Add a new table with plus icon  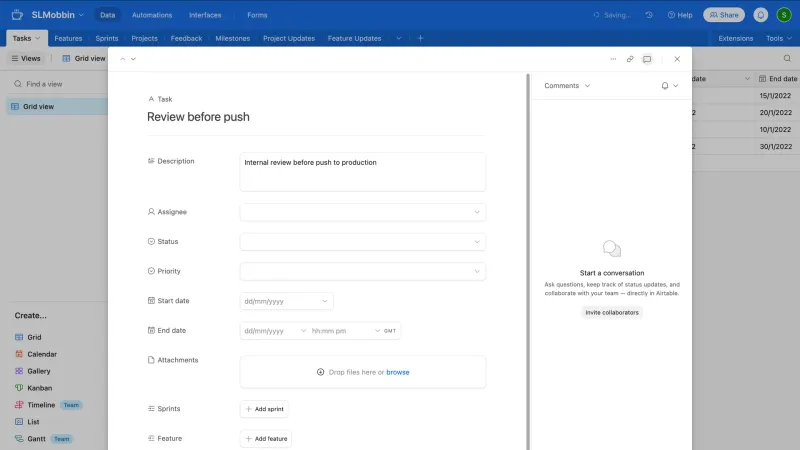[x=420, y=38]
